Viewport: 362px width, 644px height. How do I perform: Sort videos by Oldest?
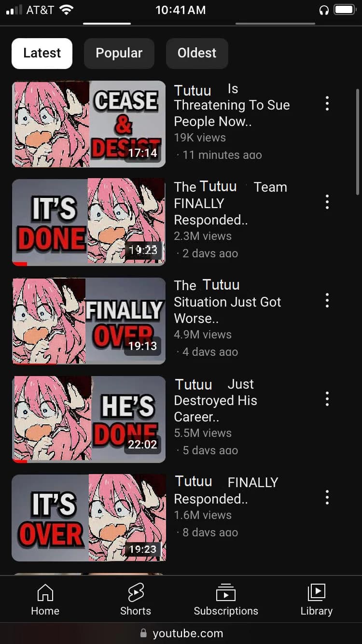[x=197, y=53]
